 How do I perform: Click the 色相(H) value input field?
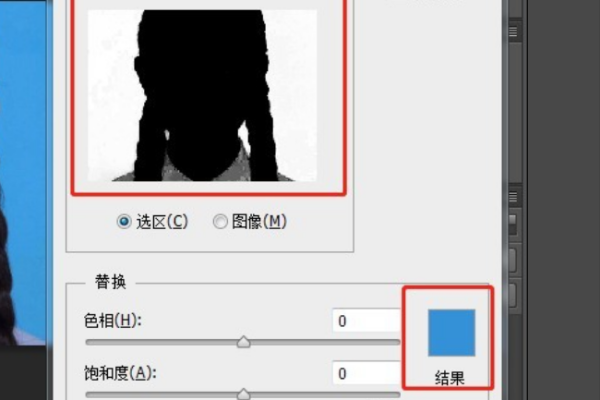(x=366, y=320)
